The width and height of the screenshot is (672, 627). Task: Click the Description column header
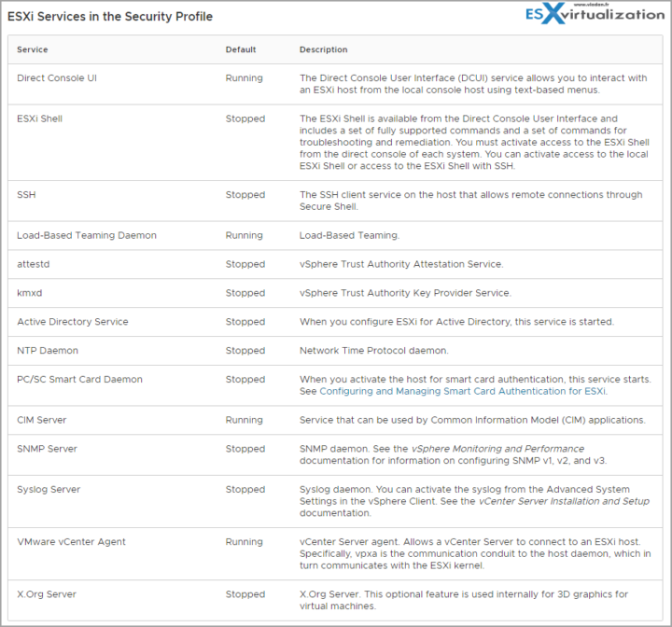pos(324,49)
